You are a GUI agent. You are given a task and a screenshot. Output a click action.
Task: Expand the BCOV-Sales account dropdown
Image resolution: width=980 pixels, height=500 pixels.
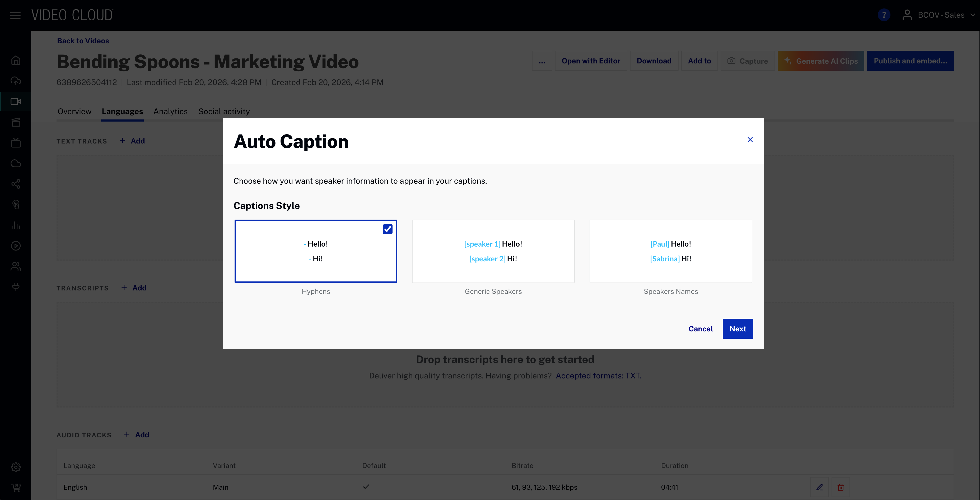point(939,15)
